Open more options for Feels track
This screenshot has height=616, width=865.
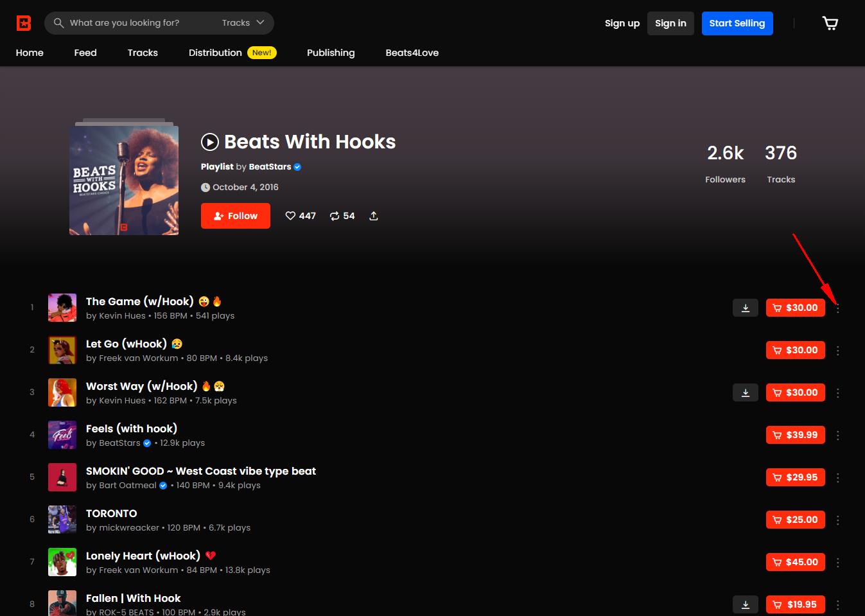pyautogui.click(x=838, y=436)
